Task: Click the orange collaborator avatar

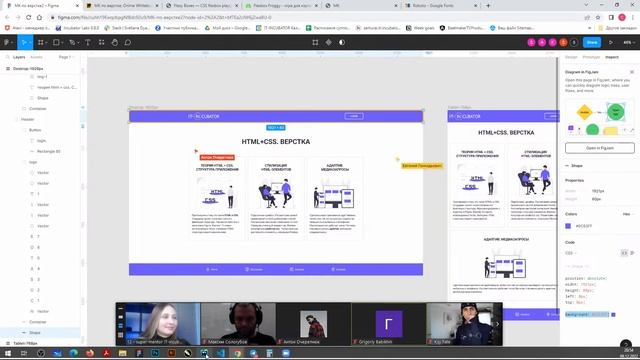Action: point(563,42)
